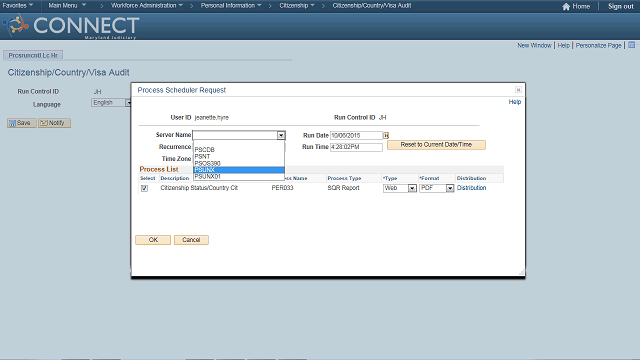Expand the Server Name dropdown arrow
Screen dimensions: 640x360
[281, 135]
